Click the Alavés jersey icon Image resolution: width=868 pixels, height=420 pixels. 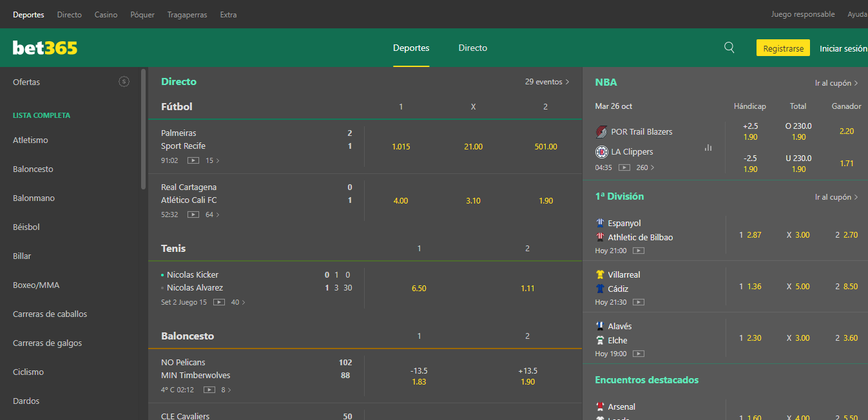coord(601,326)
